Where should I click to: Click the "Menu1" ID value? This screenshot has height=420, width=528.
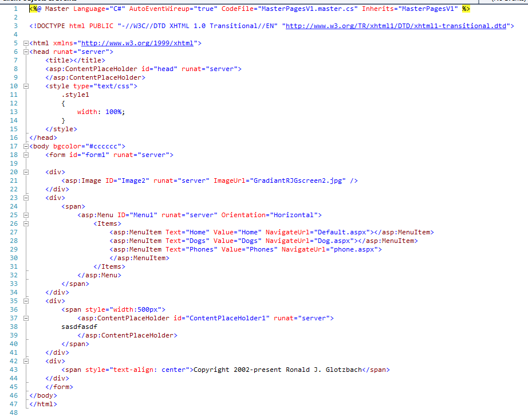(143, 215)
